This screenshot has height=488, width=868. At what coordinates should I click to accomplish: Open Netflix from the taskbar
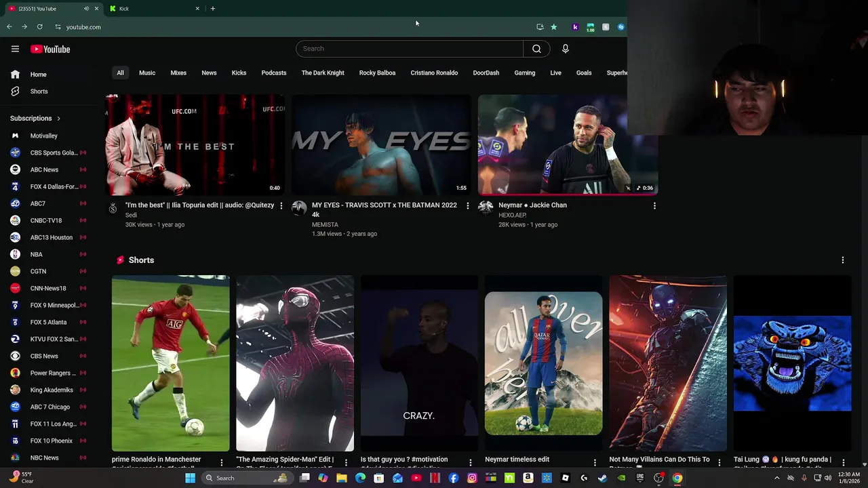click(435, 478)
